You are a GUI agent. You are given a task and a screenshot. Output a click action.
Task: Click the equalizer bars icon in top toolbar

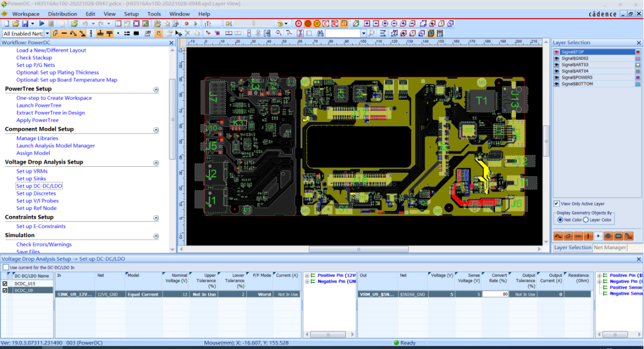[208, 23]
